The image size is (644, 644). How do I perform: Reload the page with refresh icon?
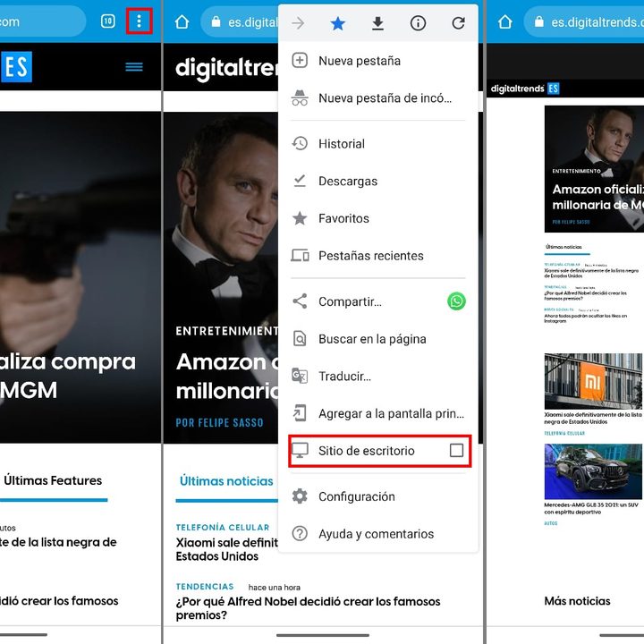[458, 23]
